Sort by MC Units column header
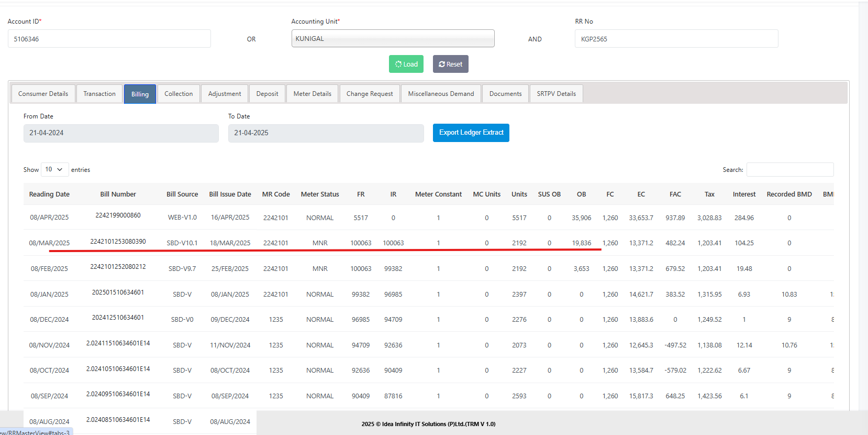Screen dimensions: 868x435 (x=487, y=194)
